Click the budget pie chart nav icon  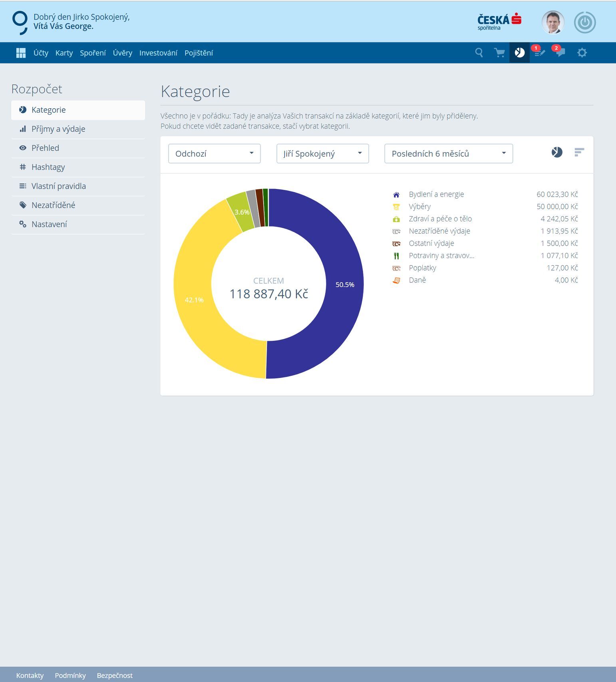point(519,53)
